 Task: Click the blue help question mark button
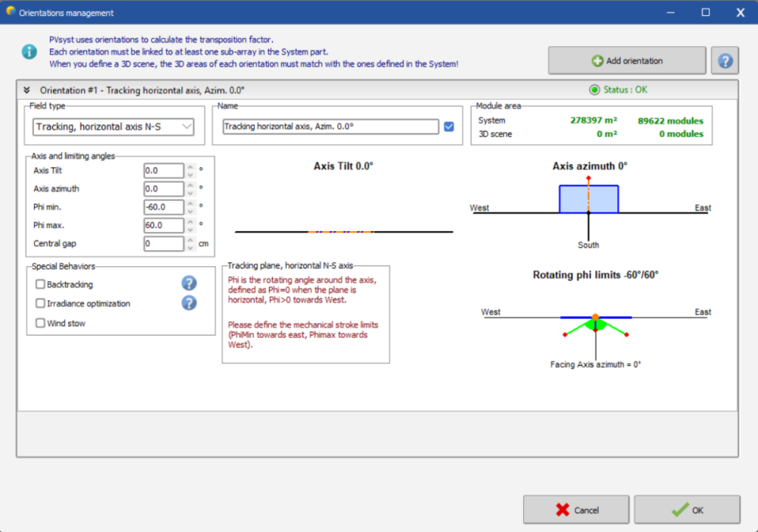click(725, 61)
